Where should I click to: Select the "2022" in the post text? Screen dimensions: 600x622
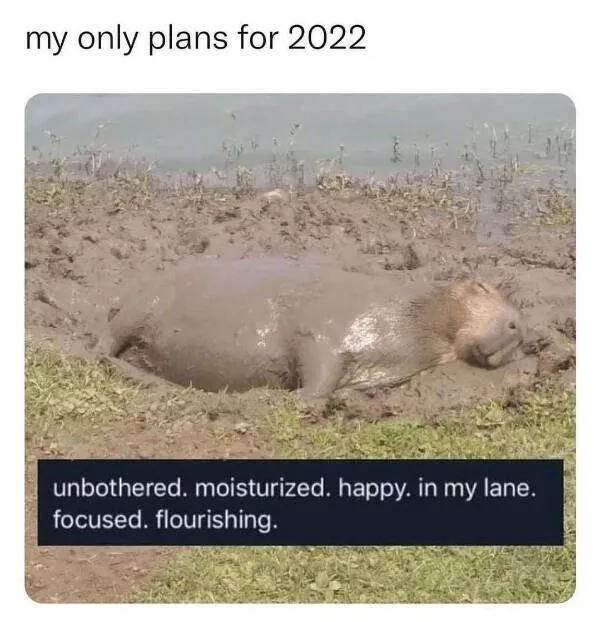[x=327, y=38]
